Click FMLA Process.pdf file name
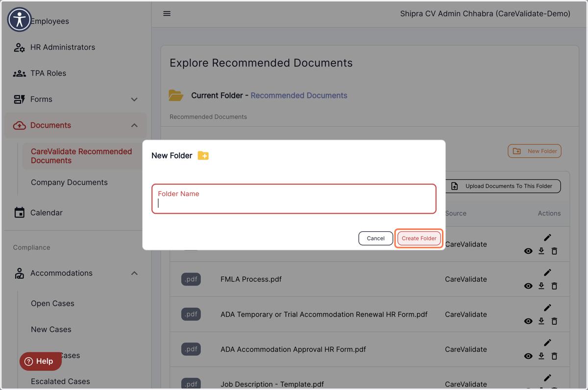This screenshot has height=390, width=588. pyautogui.click(x=251, y=279)
